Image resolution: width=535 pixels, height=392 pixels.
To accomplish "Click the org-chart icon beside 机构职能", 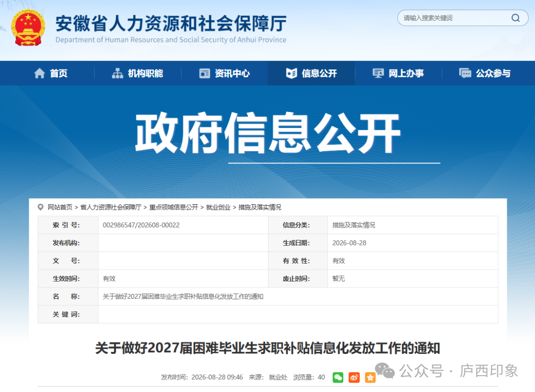I will pos(117,73).
